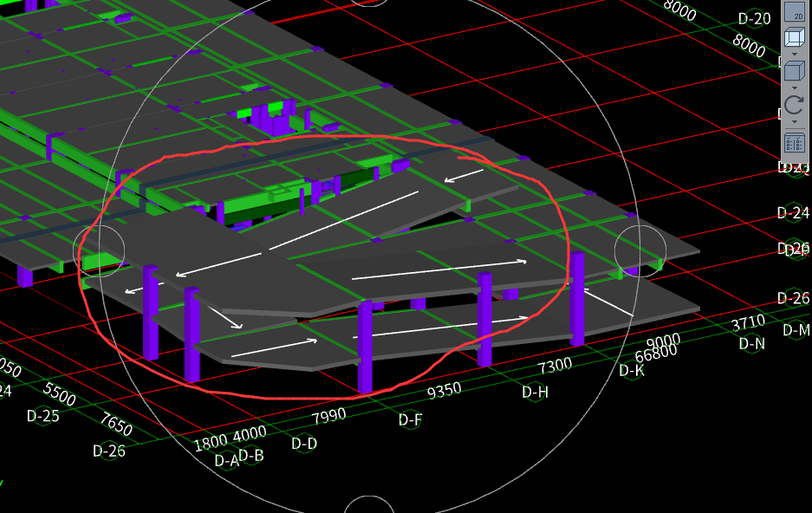The image size is (812, 513).
Task: Click dimension value 3710
Action: (748, 323)
